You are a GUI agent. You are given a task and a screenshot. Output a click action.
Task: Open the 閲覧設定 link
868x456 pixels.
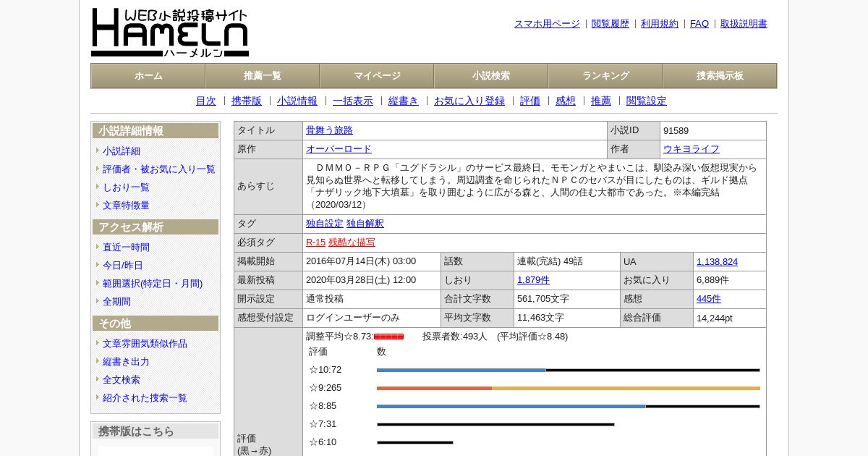point(647,101)
